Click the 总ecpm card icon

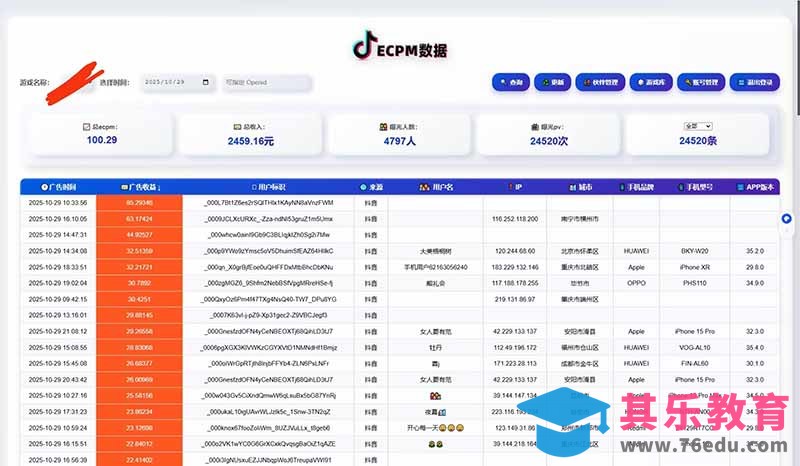click(x=86, y=127)
